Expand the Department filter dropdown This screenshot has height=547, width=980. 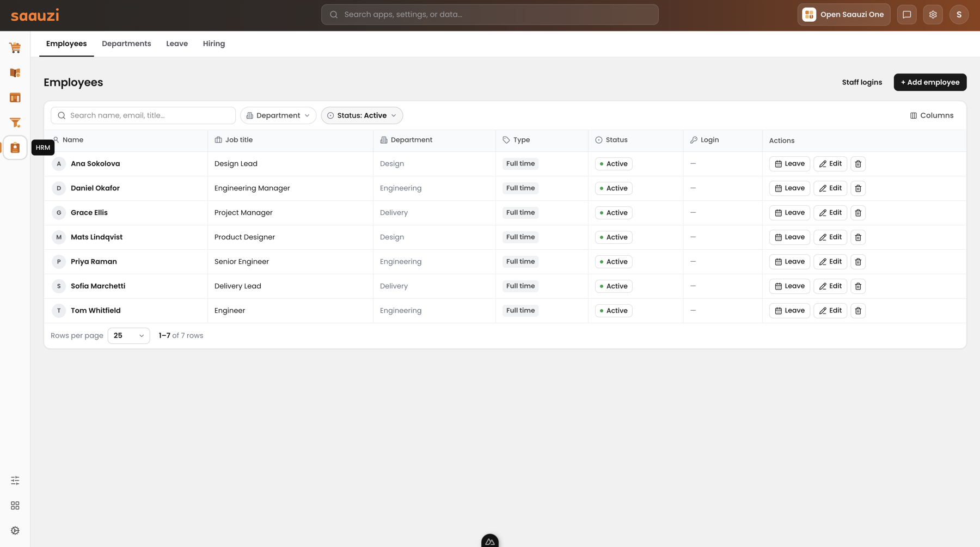(278, 115)
